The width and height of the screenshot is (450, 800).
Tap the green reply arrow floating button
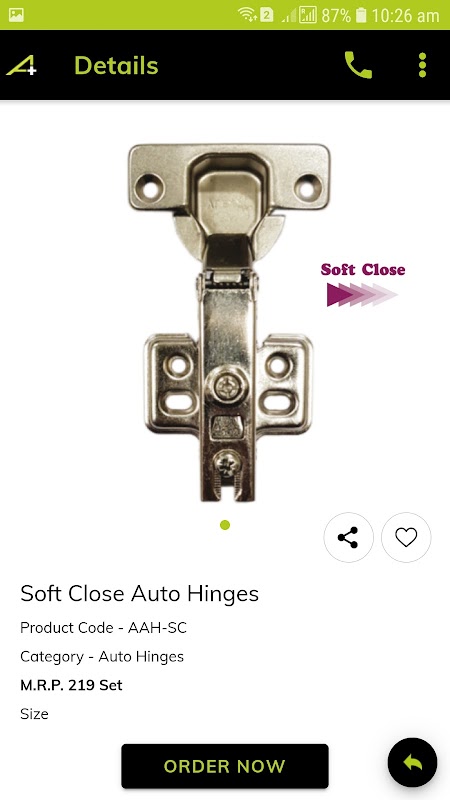[412, 763]
